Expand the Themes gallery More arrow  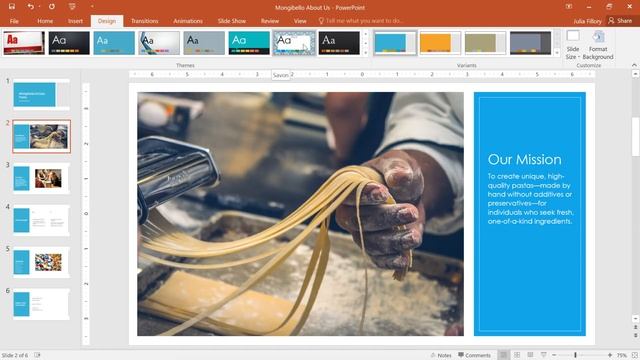tap(365, 52)
